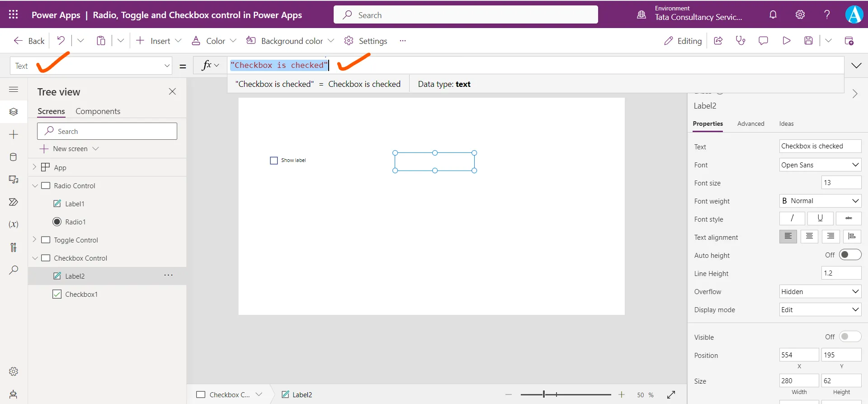
Task: Toggle Strikethrough font style
Action: click(x=849, y=218)
